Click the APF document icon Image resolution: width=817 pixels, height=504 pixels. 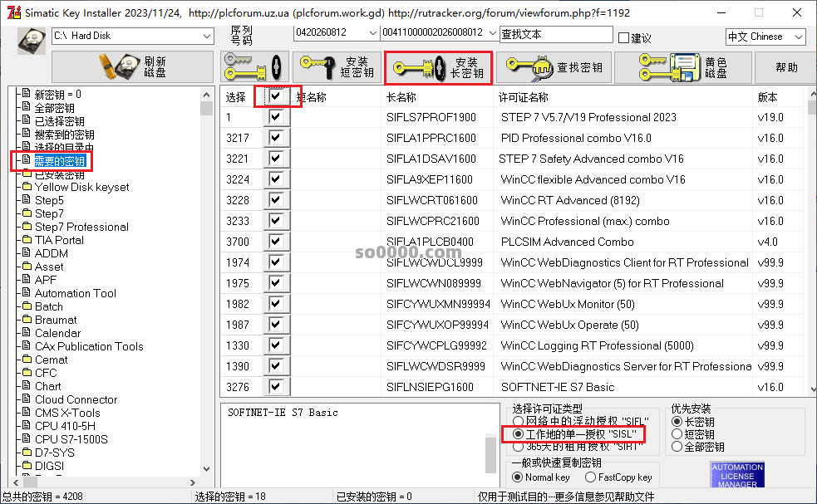pyautogui.click(x=27, y=280)
